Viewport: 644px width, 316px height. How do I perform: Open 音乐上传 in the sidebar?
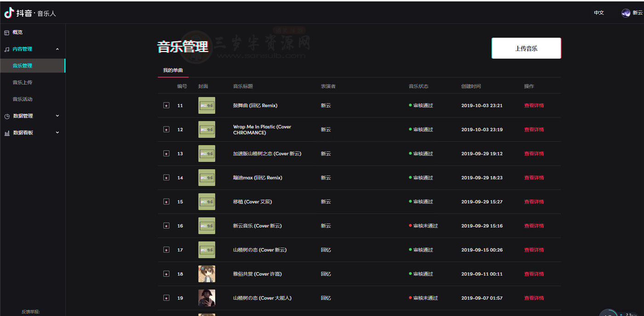pos(23,83)
